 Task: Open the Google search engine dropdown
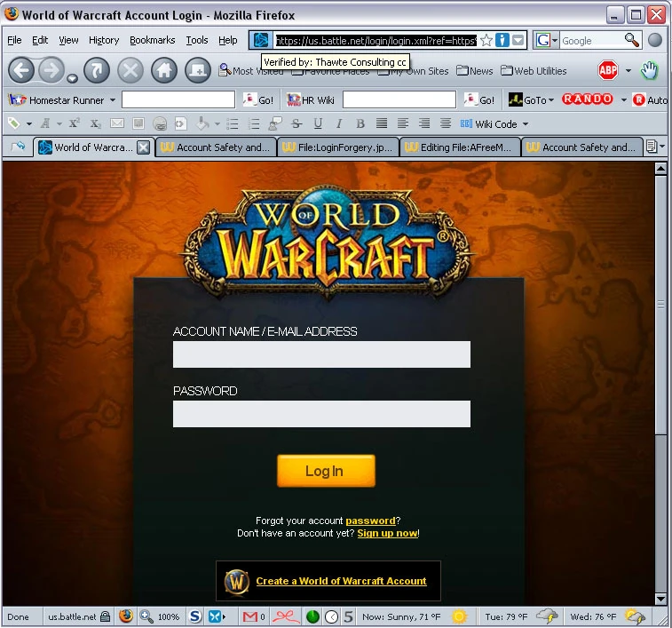555,41
